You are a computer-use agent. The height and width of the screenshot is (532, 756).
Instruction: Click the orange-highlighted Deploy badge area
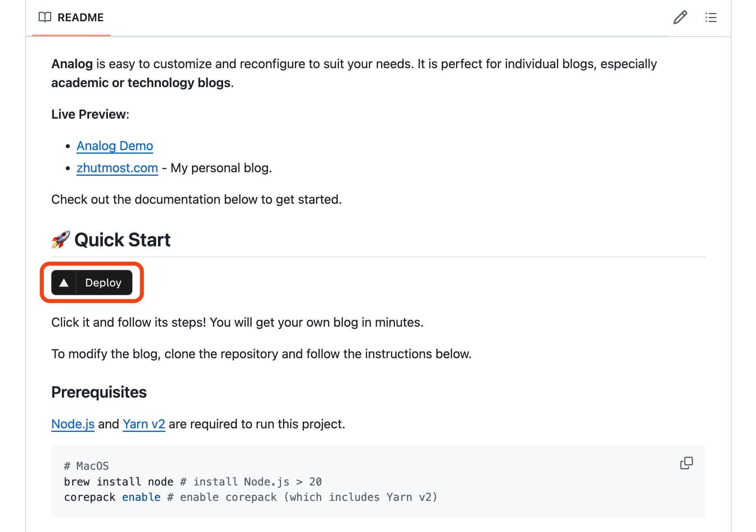tap(91, 283)
